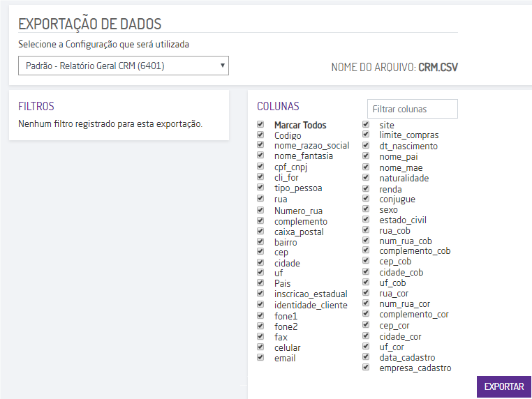
Task: Toggle the inscricao_estadual checkbox
Action: pos(260,293)
